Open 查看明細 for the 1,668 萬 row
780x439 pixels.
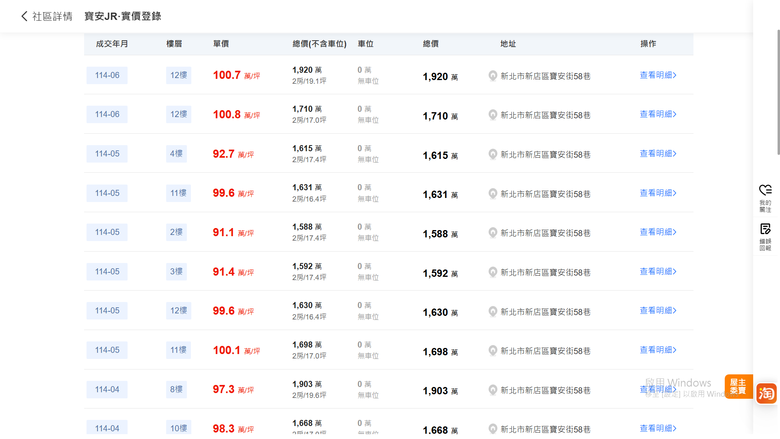point(658,429)
